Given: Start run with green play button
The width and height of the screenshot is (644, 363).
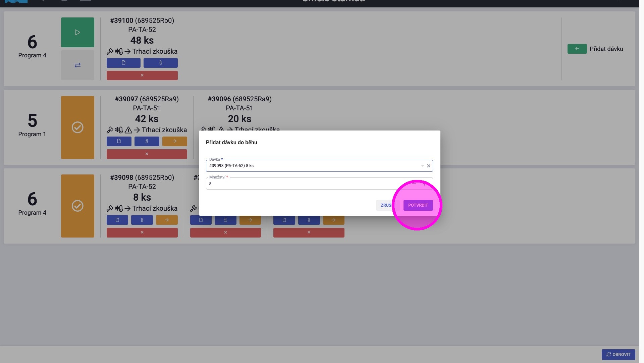Looking at the screenshot, I should click(77, 33).
